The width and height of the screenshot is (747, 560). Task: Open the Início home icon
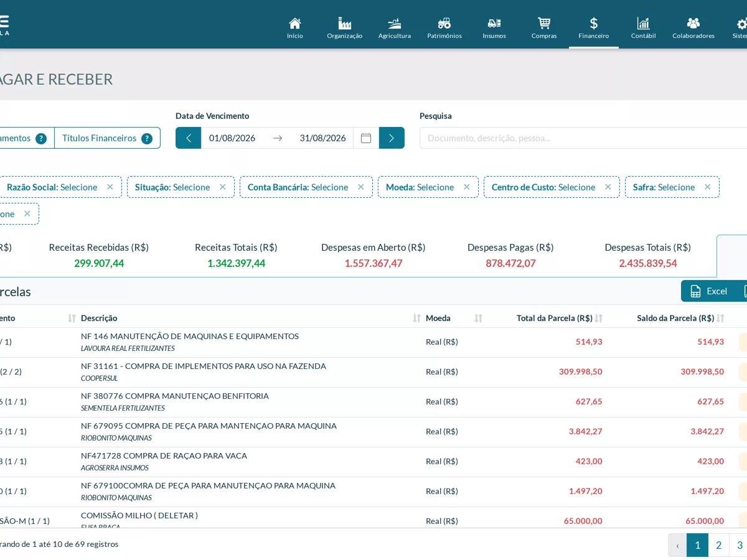(x=295, y=24)
